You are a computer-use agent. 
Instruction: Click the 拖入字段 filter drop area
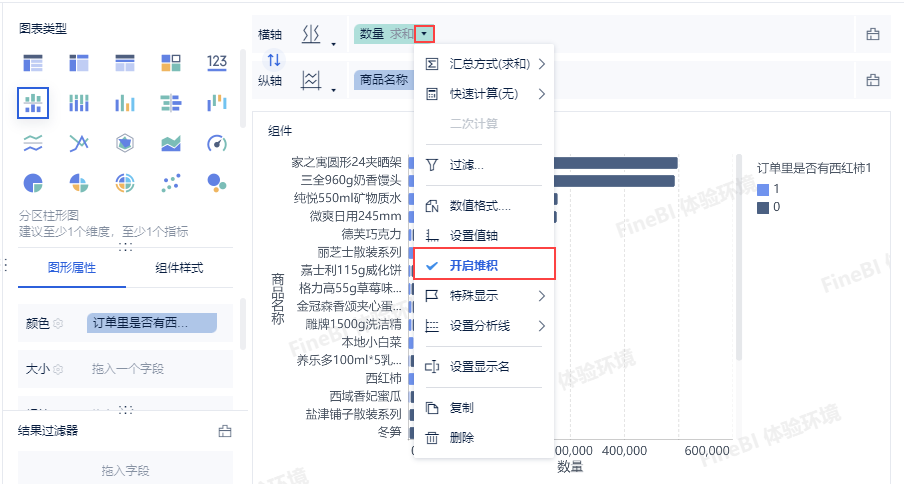tap(125, 468)
